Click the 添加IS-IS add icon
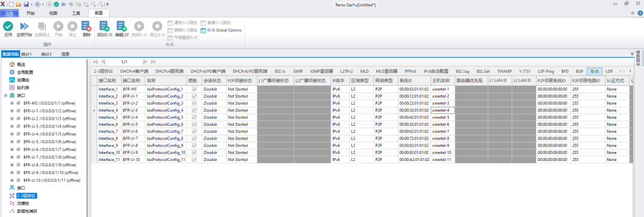The height and width of the screenshot is (217, 644). 104,26
